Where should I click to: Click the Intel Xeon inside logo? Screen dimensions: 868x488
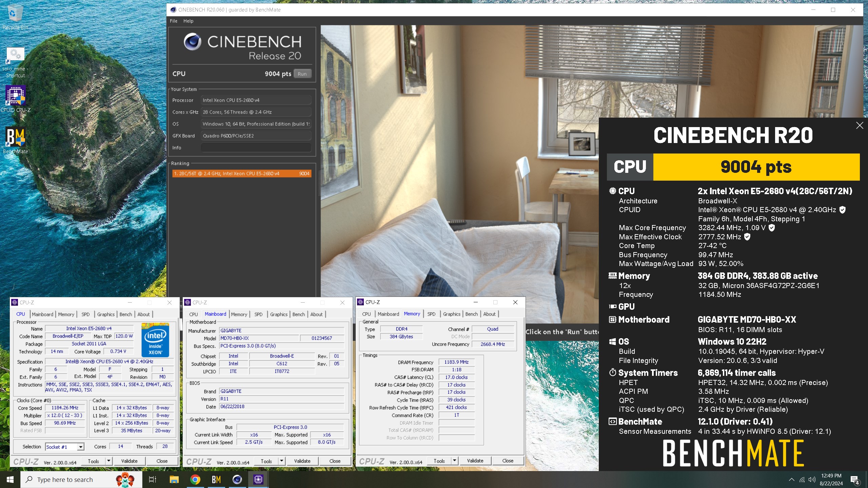(x=155, y=340)
